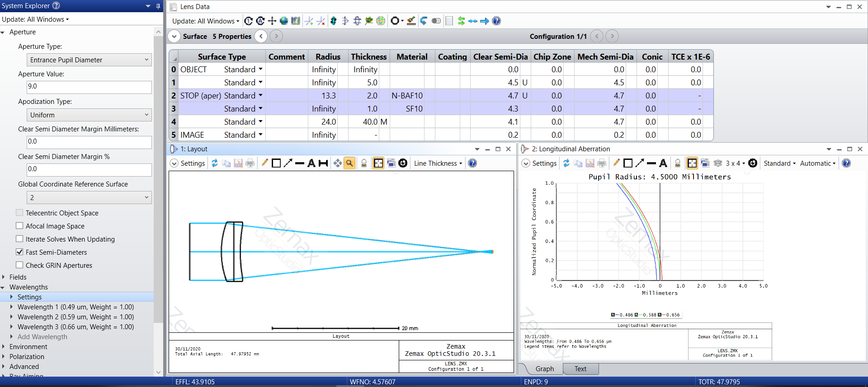Screen dimensions: 868x387
Task: Open Settings in Layout window
Action: tap(188, 163)
